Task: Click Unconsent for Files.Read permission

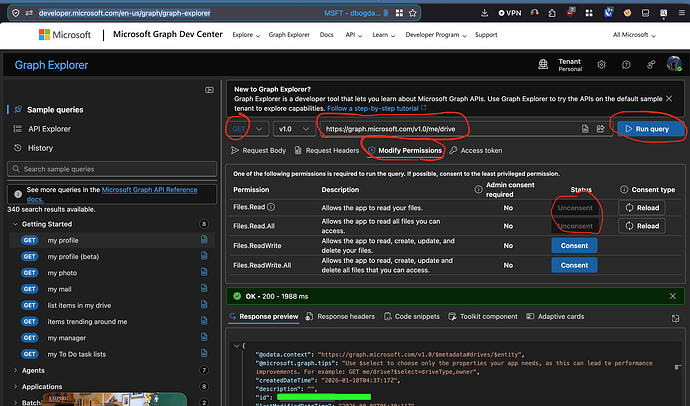Action: [575, 208]
